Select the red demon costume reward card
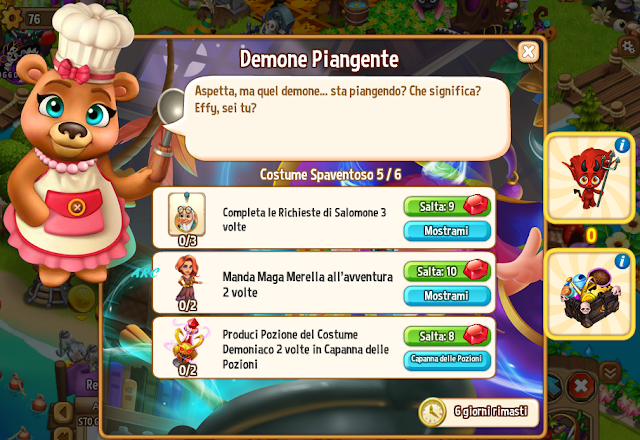640x440 pixels. (x=589, y=178)
